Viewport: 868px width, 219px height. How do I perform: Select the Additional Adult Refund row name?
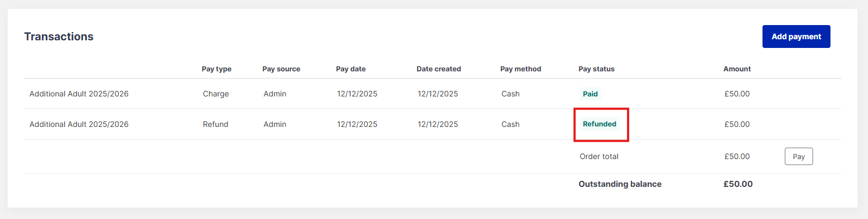coord(79,124)
